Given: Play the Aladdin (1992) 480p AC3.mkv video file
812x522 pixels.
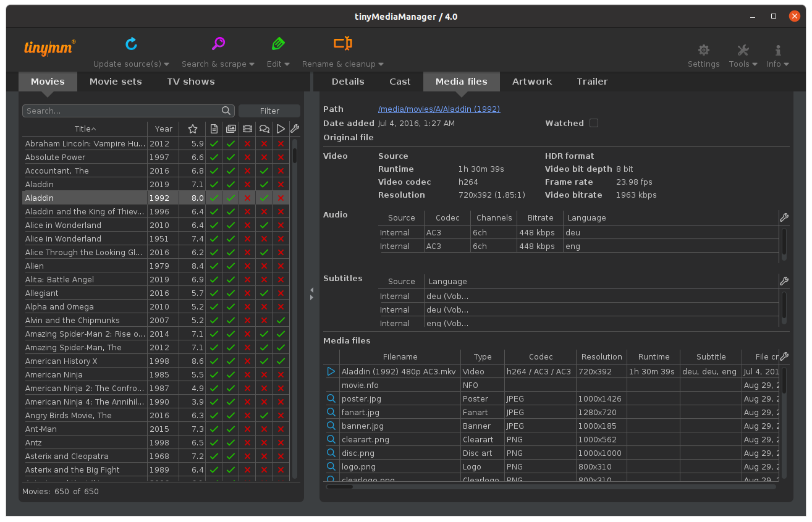Looking at the screenshot, I should click(x=331, y=372).
